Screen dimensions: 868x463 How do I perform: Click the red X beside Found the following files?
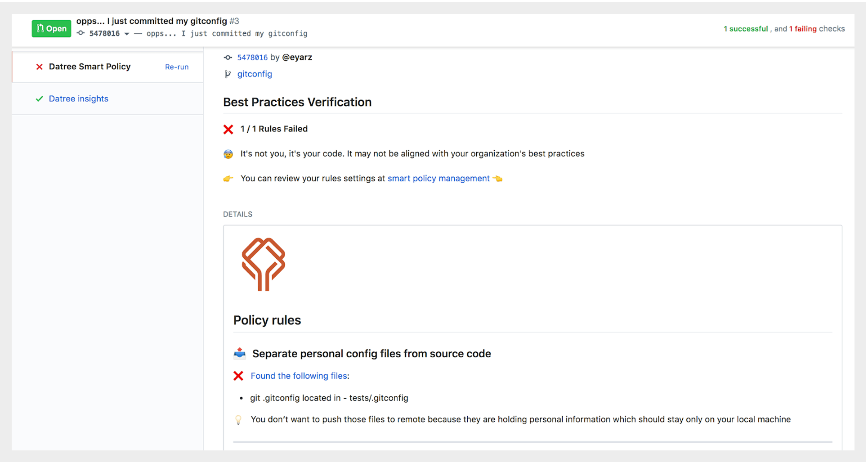tap(238, 376)
